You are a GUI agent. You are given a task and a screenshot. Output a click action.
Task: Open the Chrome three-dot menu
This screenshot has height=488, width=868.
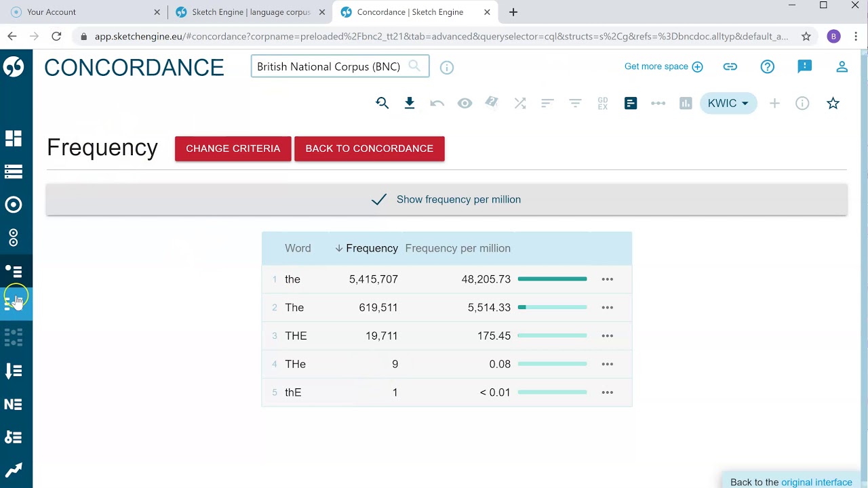tap(855, 37)
